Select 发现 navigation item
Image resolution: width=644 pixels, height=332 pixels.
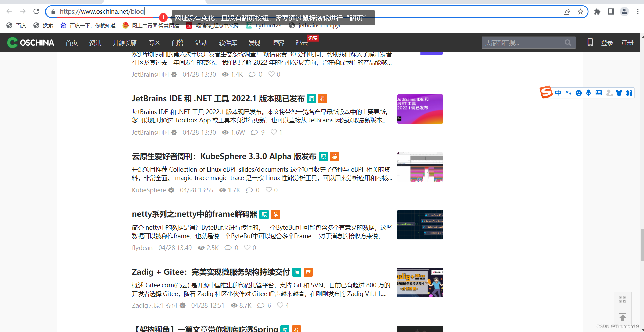click(x=254, y=43)
